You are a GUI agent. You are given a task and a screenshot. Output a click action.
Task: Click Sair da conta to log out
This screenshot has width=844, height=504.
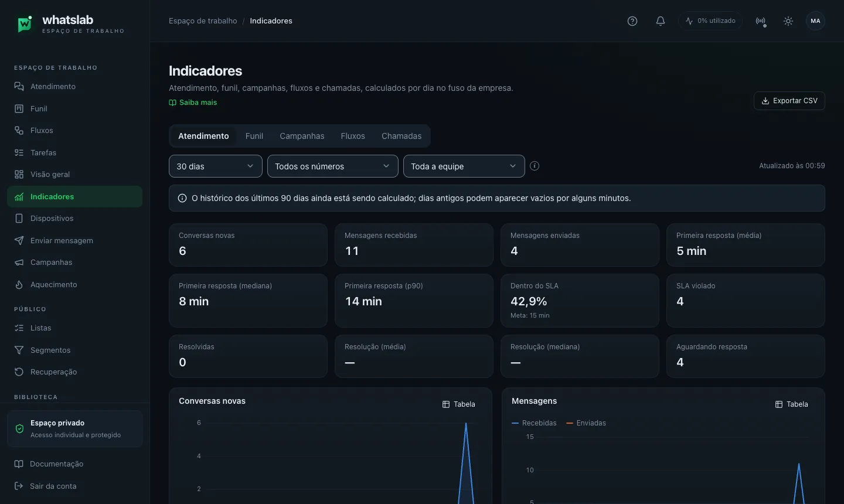(74, 486)
